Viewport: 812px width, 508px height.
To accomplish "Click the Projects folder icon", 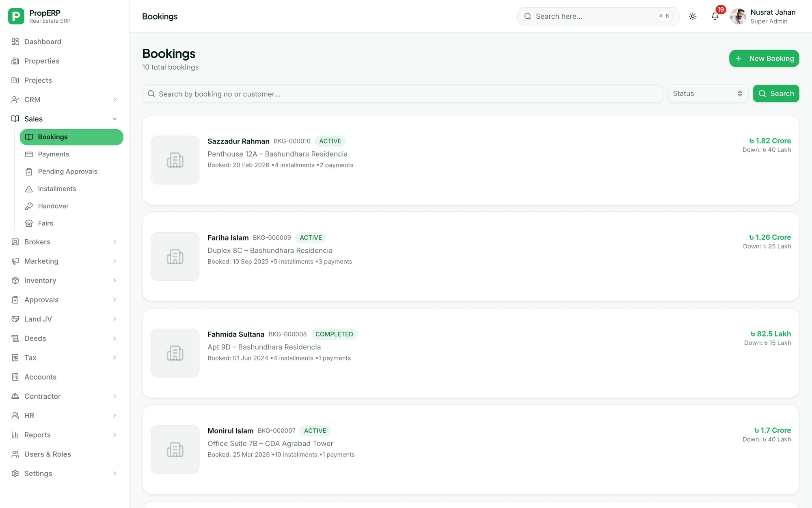I will 15,80.
